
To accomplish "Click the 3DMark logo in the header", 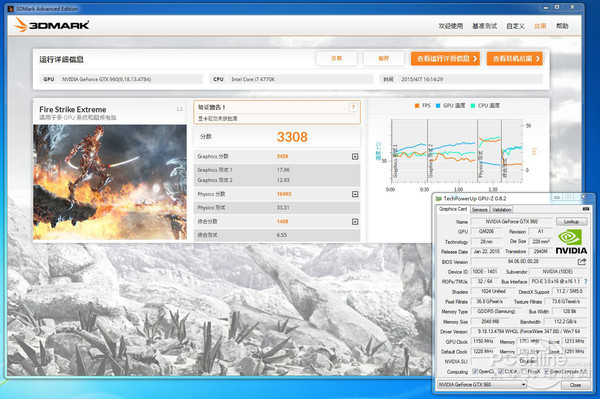I will point(52,25).
